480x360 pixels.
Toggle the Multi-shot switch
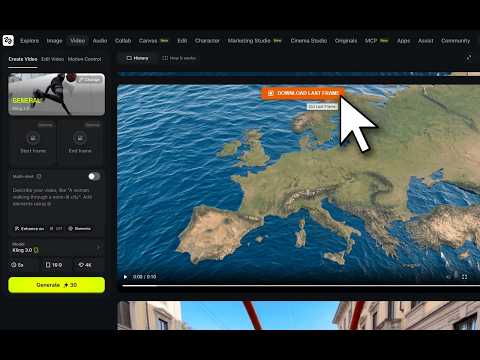[x=94, y=176]
